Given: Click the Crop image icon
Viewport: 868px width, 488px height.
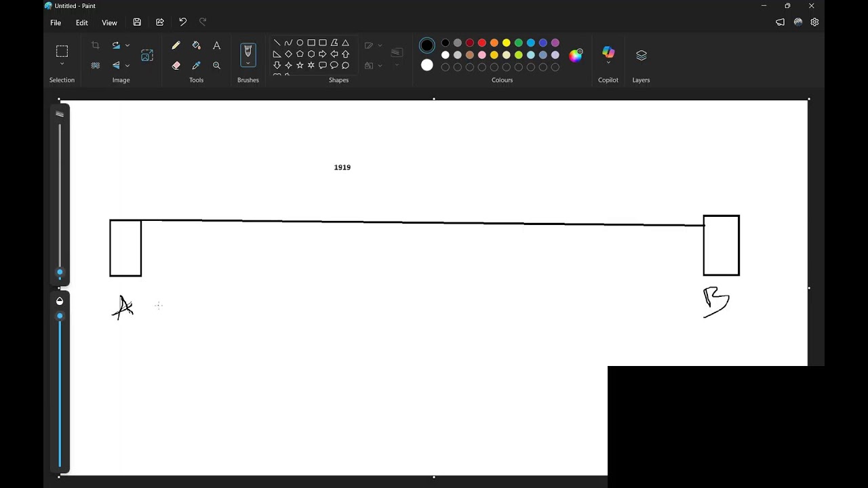Looking at the screenshot, I should pos(96,45).
